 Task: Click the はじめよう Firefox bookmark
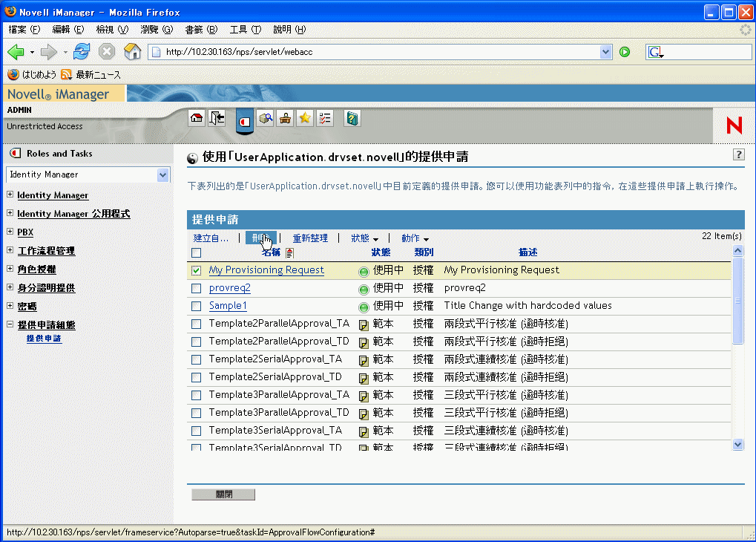pyautogui.click(x=32, y=74)
